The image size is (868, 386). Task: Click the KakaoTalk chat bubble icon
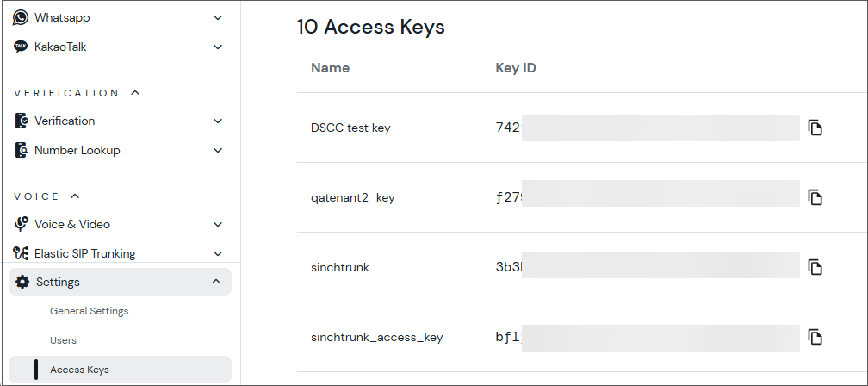[x=21, y=47]
